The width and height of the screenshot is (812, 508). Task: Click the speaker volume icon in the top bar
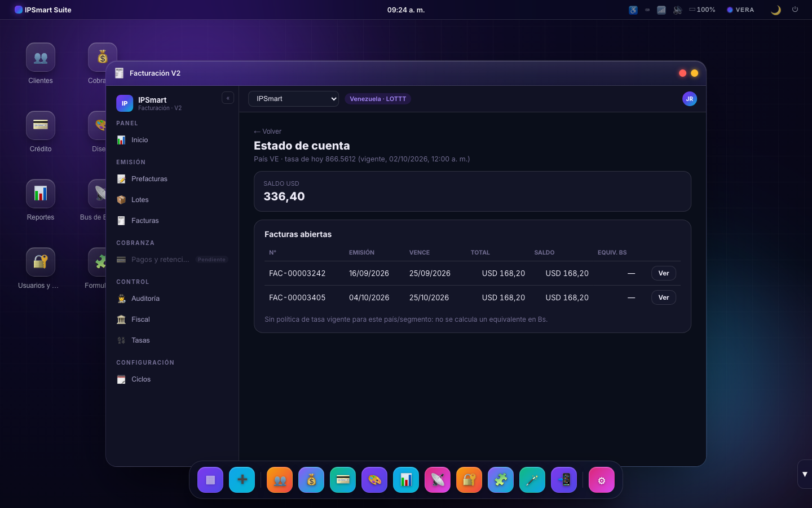(x=677, y=10)
